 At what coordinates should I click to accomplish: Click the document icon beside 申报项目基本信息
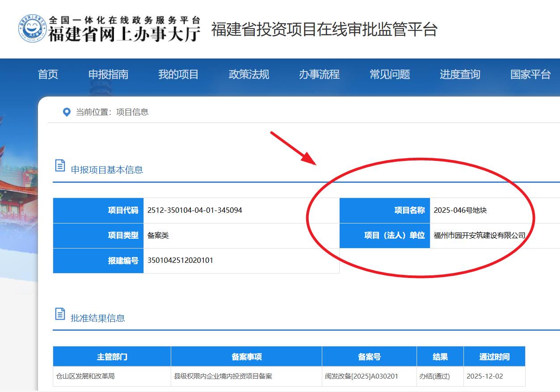pyautogui.click(x=60, y=165)
